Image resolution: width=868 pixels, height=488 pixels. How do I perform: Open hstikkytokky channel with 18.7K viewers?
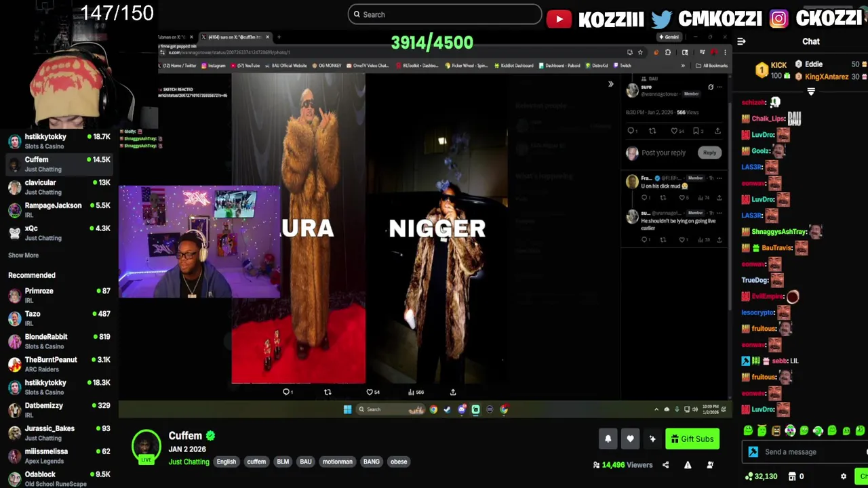coord(59,141)
